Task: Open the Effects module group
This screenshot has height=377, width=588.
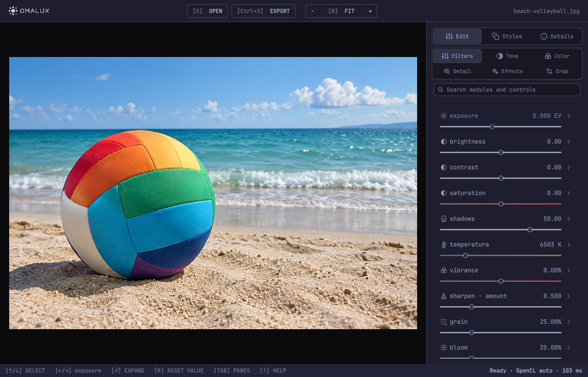Action: (507, 71)
